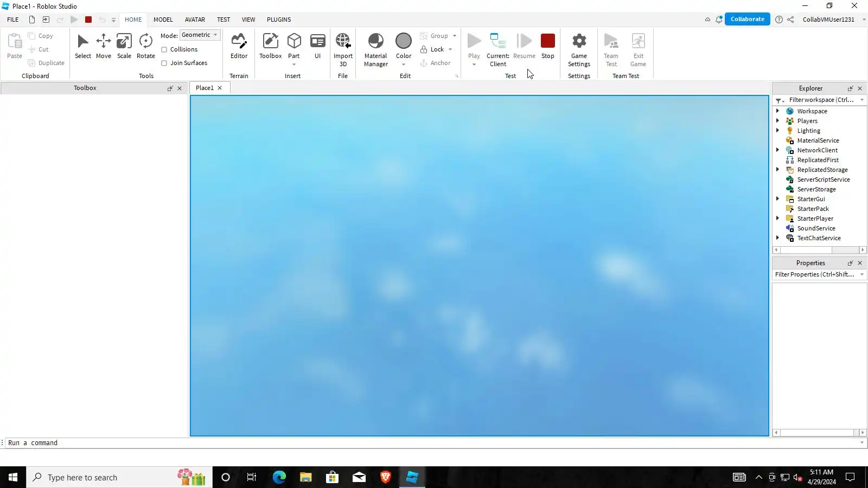This screenshot has width=868, height=488.
Task: Expand the Workspace tree node
Action: click(777, 111)
